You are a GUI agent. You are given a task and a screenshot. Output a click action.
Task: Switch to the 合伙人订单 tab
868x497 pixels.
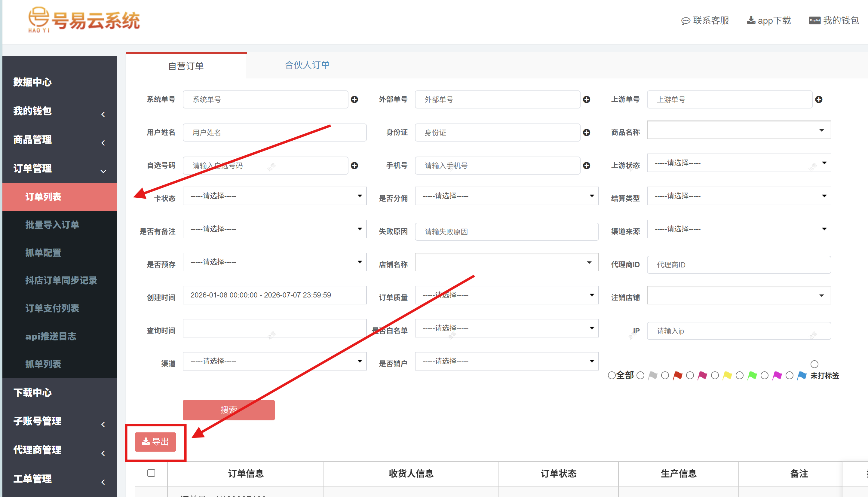click(307, 65)
